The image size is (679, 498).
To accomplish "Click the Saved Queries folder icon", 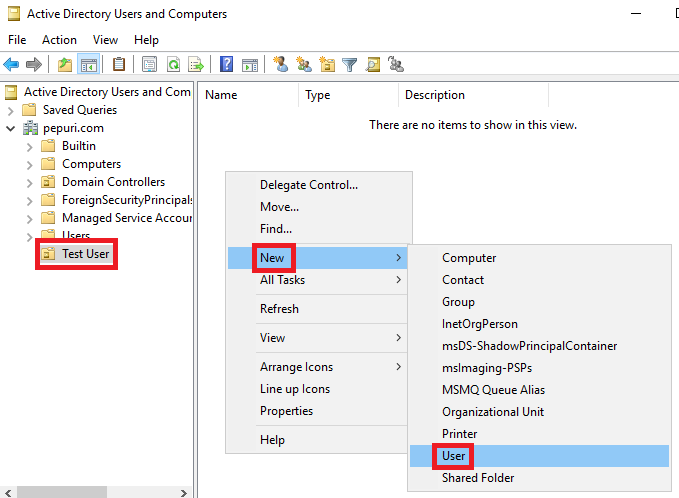I will pos(29,110).
